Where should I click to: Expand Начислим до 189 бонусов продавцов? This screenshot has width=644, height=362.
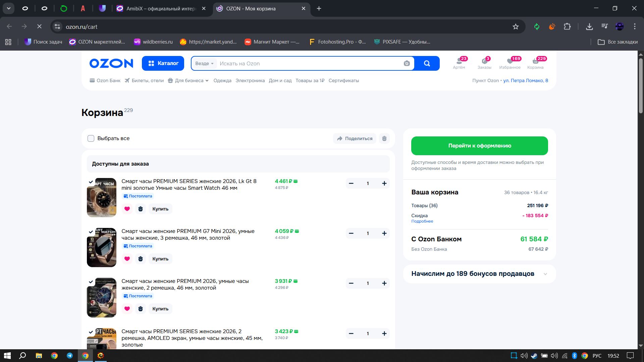pos(545,274)
